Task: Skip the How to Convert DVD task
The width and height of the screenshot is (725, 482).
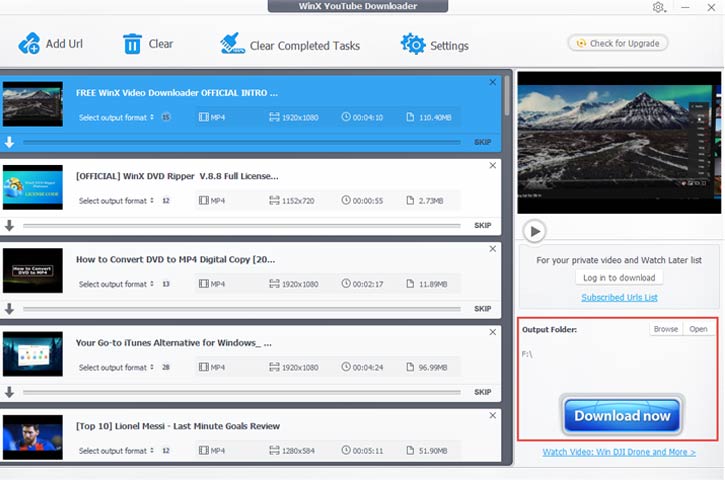Action: 482,309
